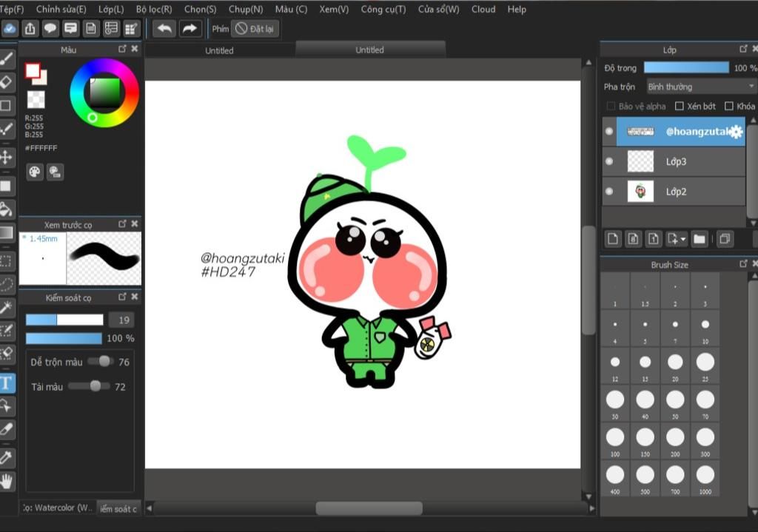The width and height of the screenshot is (758, 532).
Task: Select the Hand pan tool
Action: pyautogui.click(x=6, y=481)
